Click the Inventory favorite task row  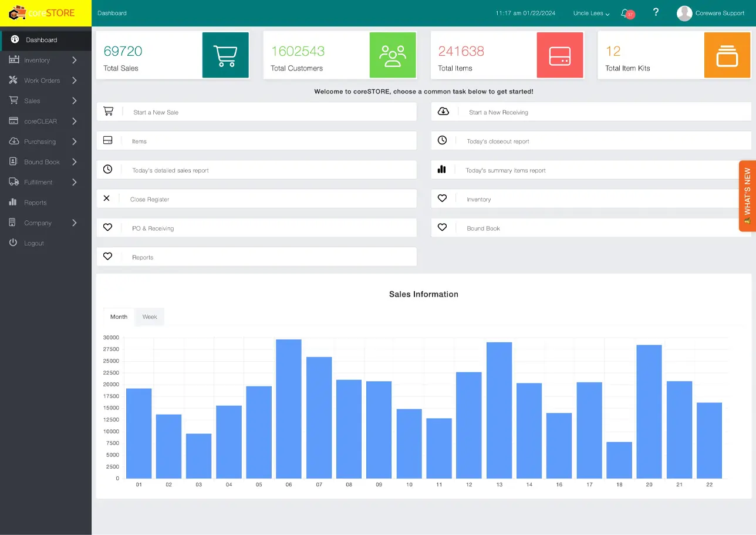tap(591, 199)
